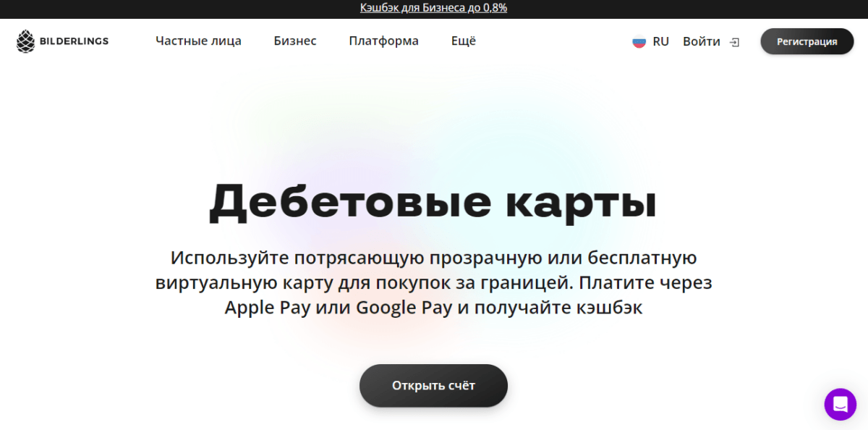Viewport: 868px width, 430px height.
Task: Click the paragraph starting with Используйте потрясающую
Action: (x=433, y=282)
